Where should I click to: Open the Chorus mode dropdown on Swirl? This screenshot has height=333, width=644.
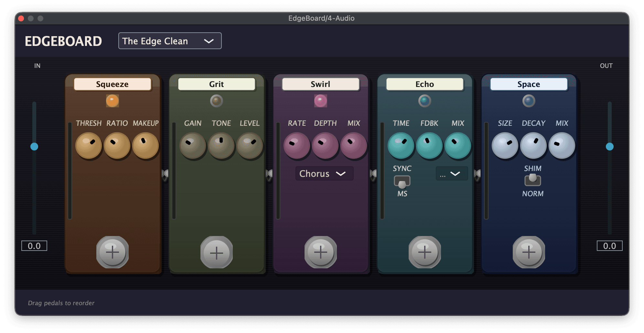[x=324, y=174]
